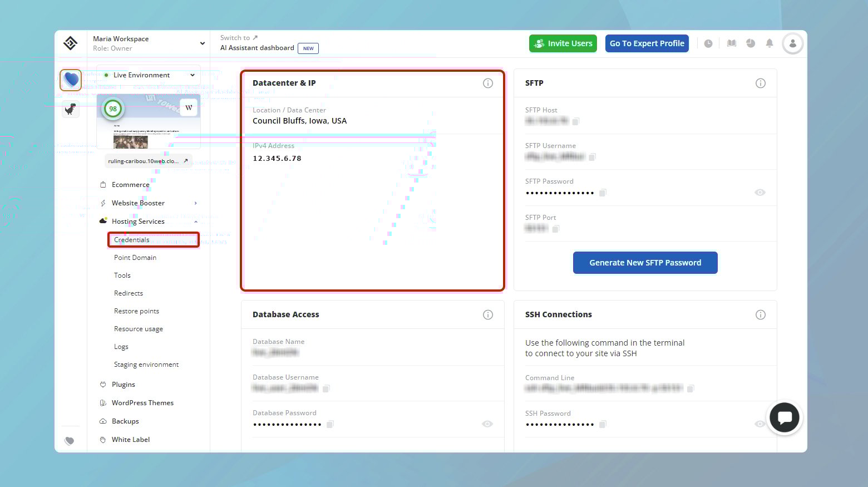Viewport: 868px width, 487px height.
Task: Open the live chat bubble
Action: (785, 418)
